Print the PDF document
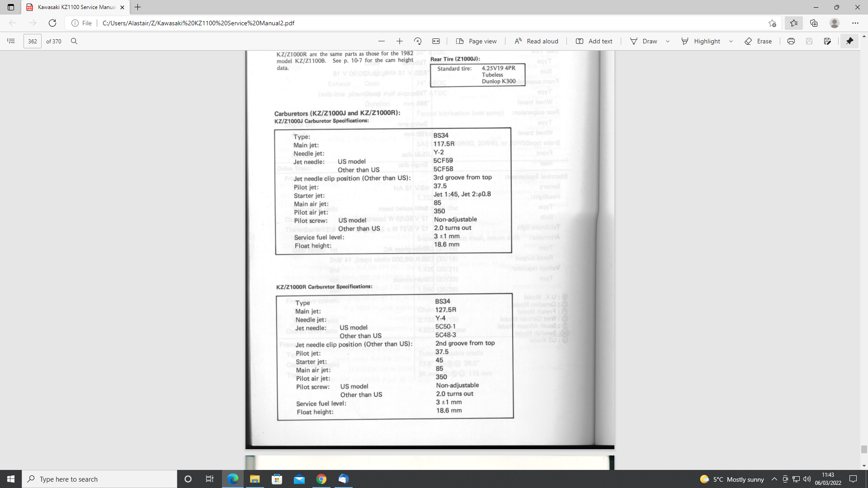Viewport: 868px width, 488px height. tap(791, 41)
